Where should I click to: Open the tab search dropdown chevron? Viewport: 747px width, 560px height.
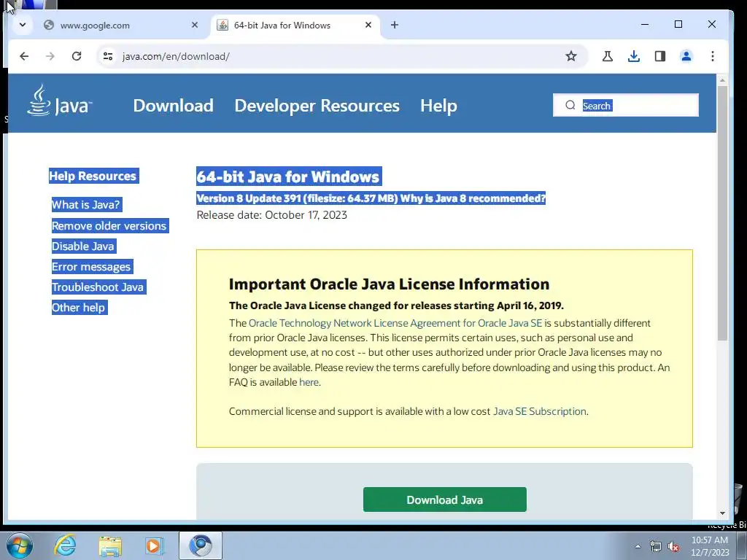(23, 25)
